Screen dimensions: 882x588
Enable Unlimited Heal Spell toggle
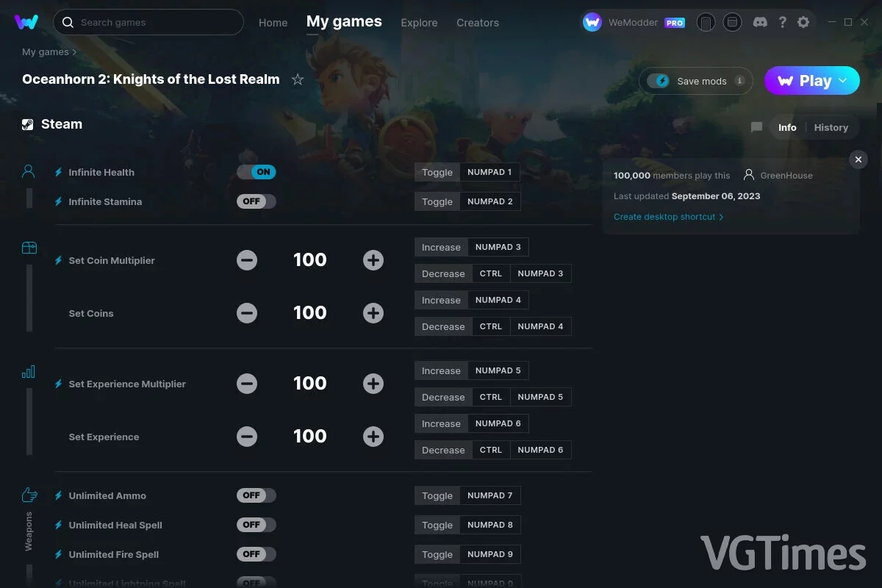pyautogui.click(x=257, y=525)
